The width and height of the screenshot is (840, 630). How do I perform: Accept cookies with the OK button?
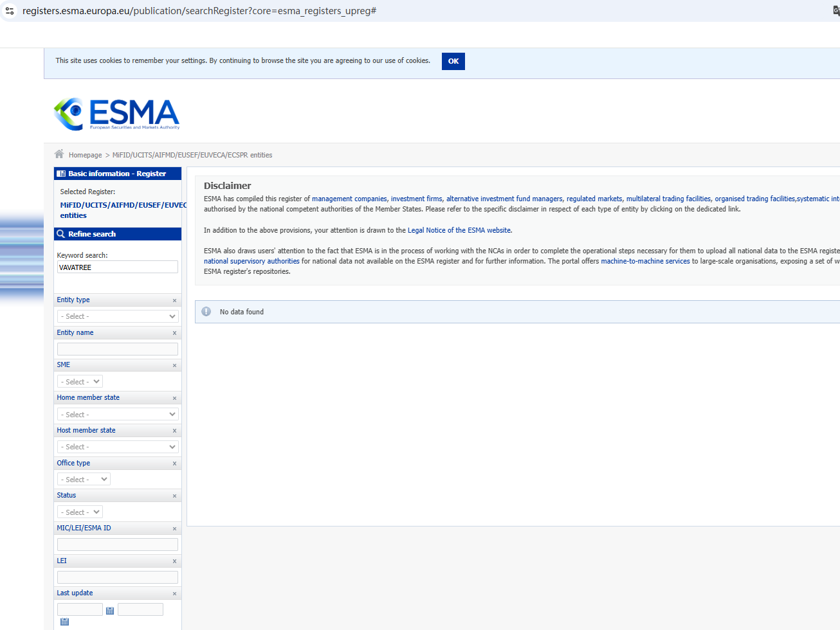click(453, 61)
